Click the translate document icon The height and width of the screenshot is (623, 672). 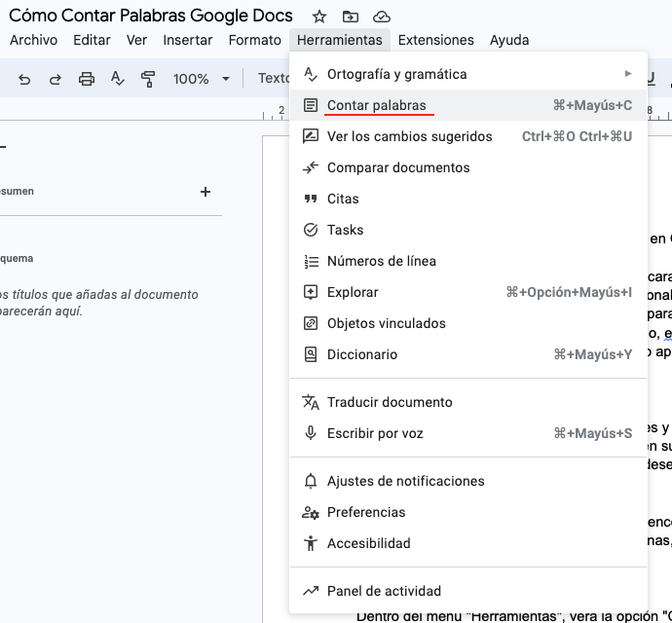tap(311, 402)
